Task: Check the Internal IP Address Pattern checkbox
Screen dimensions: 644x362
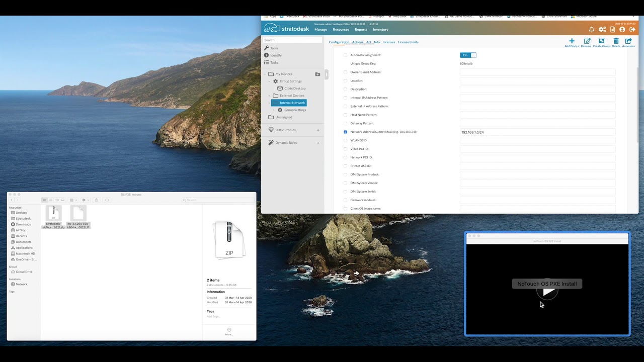Action: point(345,98)
